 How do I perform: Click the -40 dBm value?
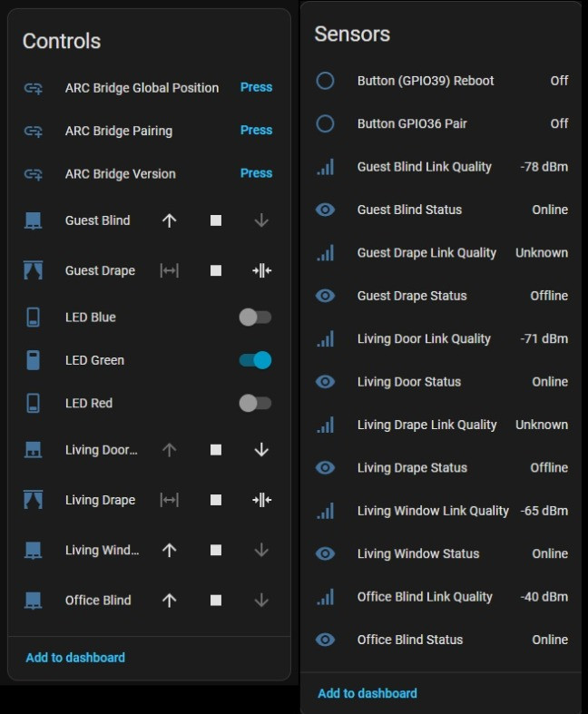pyautogui.click(x=544, y=597)
